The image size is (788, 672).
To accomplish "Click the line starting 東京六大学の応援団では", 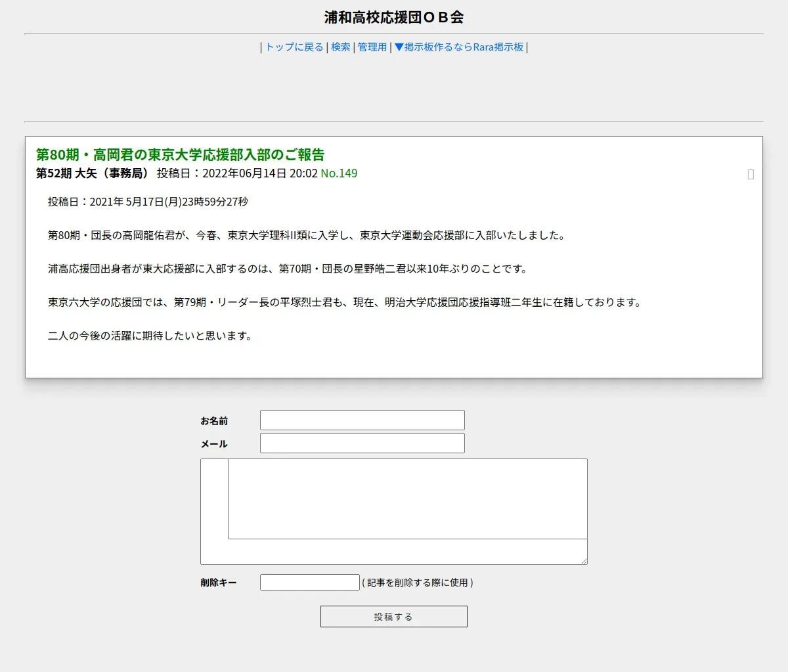I will (x=345, y=303).
